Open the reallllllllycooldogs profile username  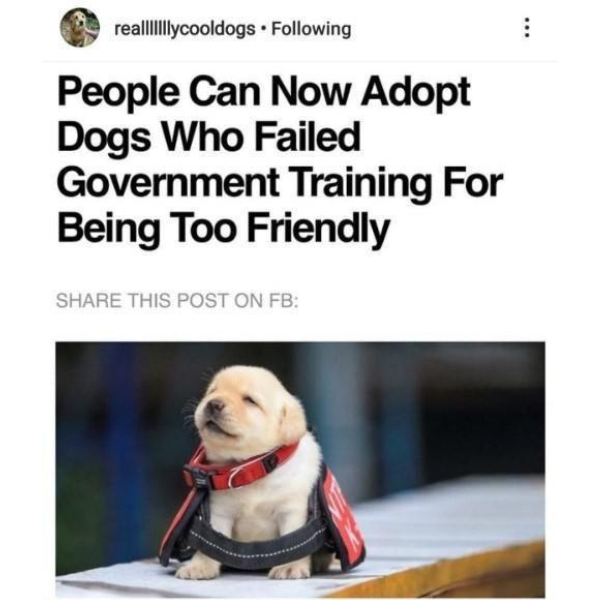(185, 29)
